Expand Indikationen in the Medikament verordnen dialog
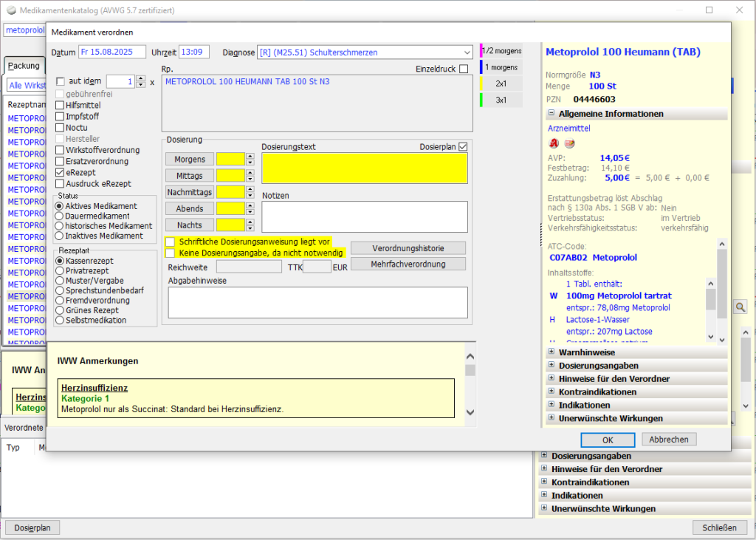This screenshot has width=756, height=540. [x=551, y=404]
